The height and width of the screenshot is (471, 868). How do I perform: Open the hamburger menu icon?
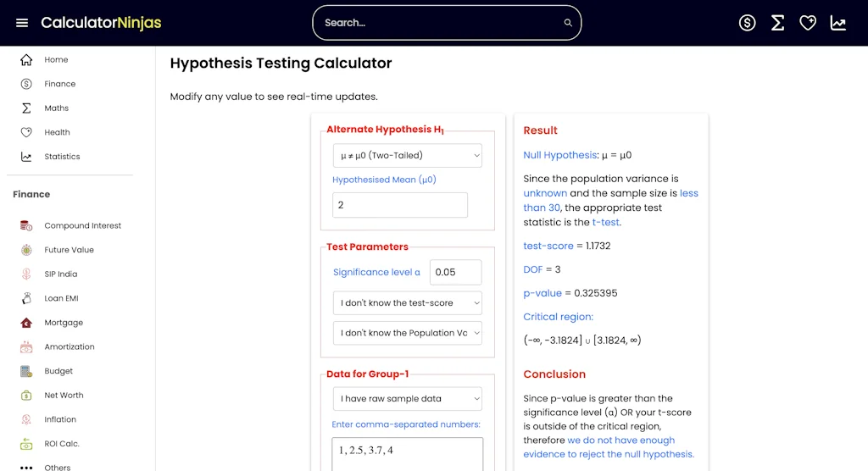(x=21, y=23)
